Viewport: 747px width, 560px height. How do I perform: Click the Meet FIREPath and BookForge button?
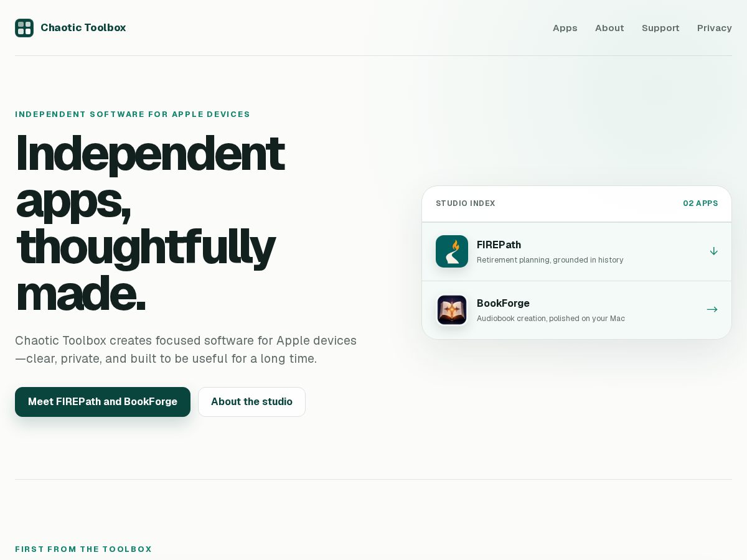pos(103,402)
